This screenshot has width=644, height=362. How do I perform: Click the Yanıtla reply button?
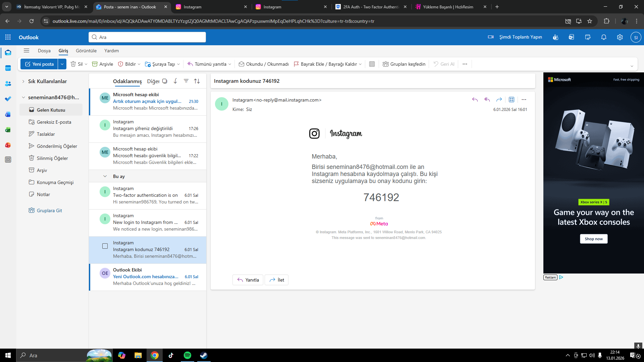click(x=248, y=280)
